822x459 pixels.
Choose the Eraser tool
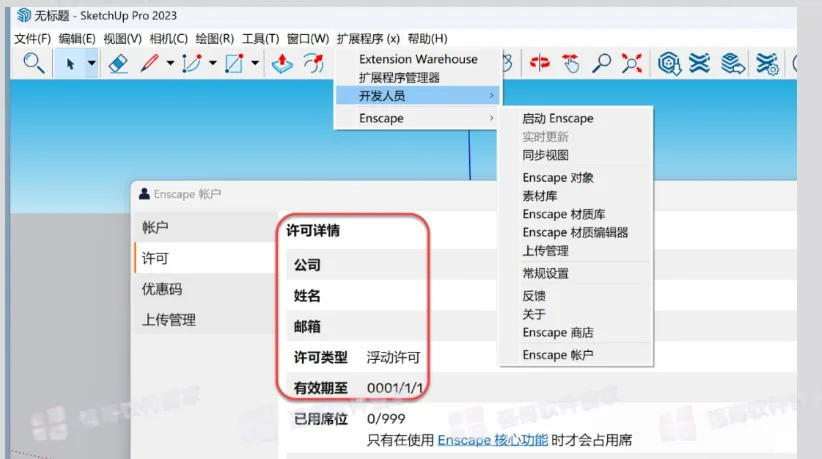tap(118, 63)
